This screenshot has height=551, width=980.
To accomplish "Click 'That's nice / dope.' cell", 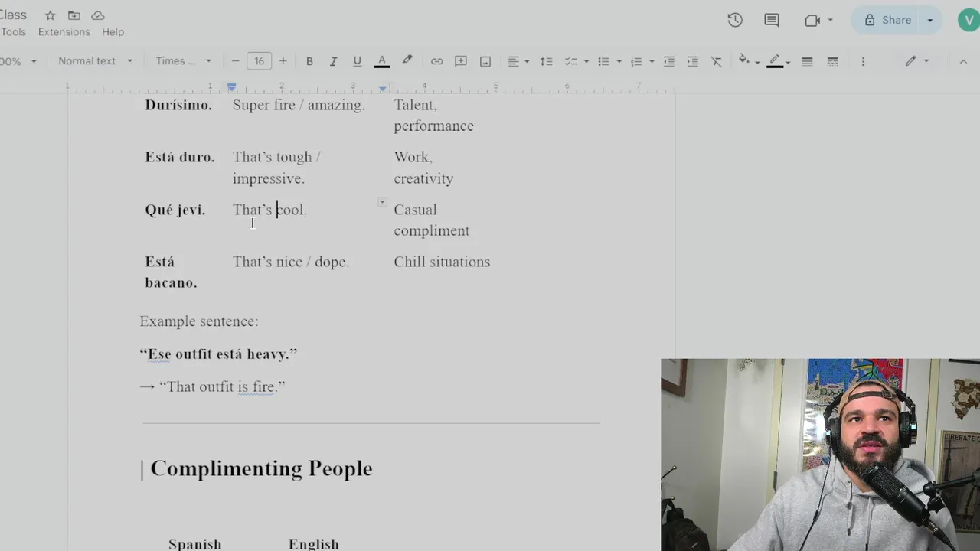I will (x=291, y=262).
